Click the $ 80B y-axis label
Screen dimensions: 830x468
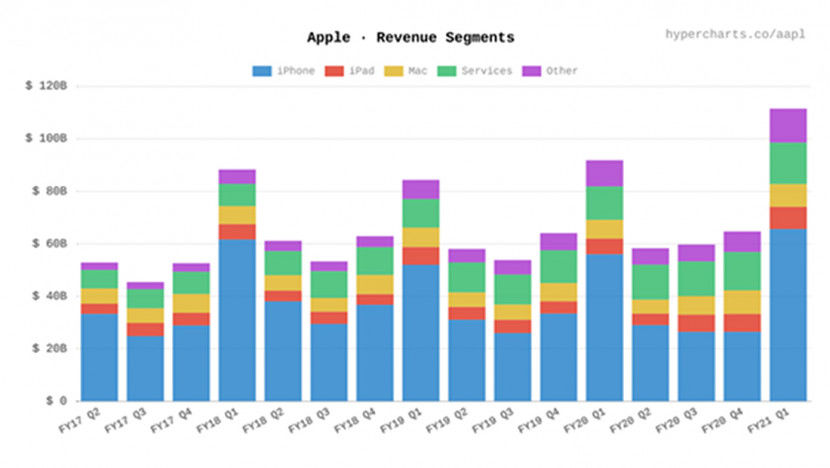coord(50,191)
